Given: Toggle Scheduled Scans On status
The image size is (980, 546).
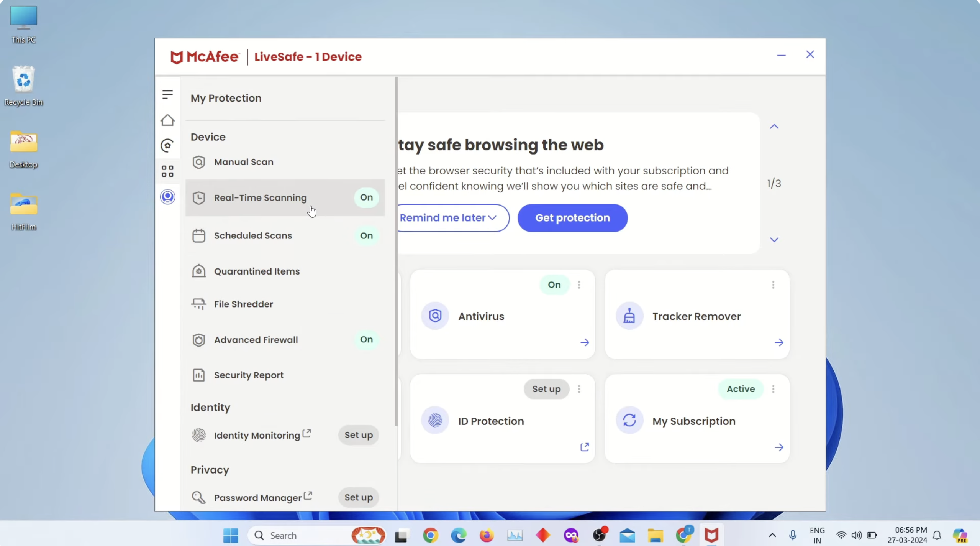Looking at the screenshot, I should 366,235.
